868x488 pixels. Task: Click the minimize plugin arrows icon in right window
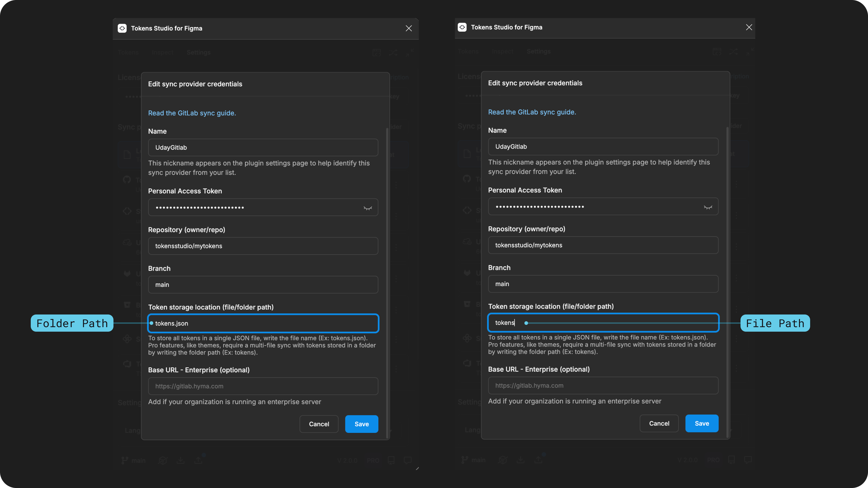tap(750, 52)
